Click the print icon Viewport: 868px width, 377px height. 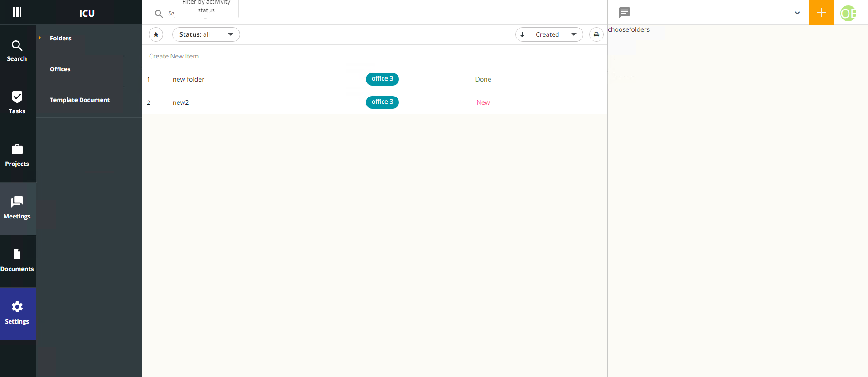pos(596,34)
